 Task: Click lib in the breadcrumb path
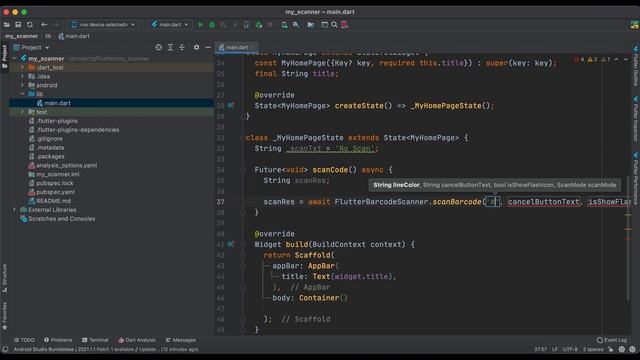click(48, 36)
